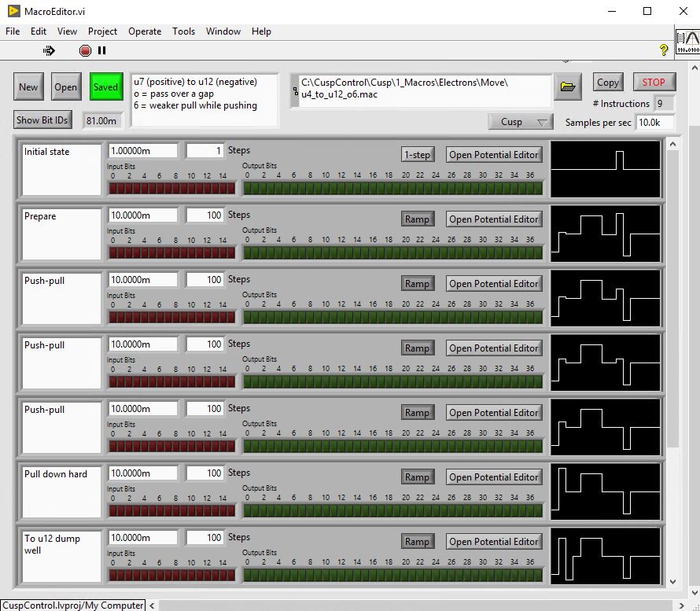Click the VI connector pane icon at top right
Screen dimensions: 700x611
click(687, 42)
